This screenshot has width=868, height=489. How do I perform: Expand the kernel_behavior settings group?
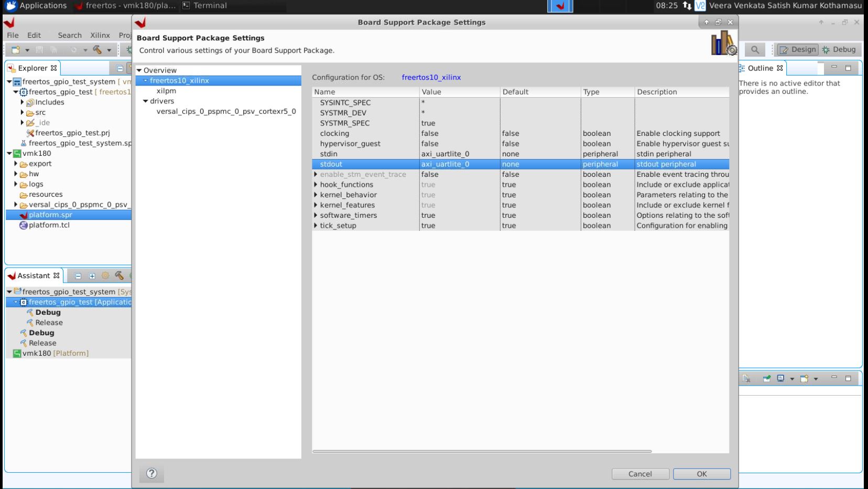point(316,195)
